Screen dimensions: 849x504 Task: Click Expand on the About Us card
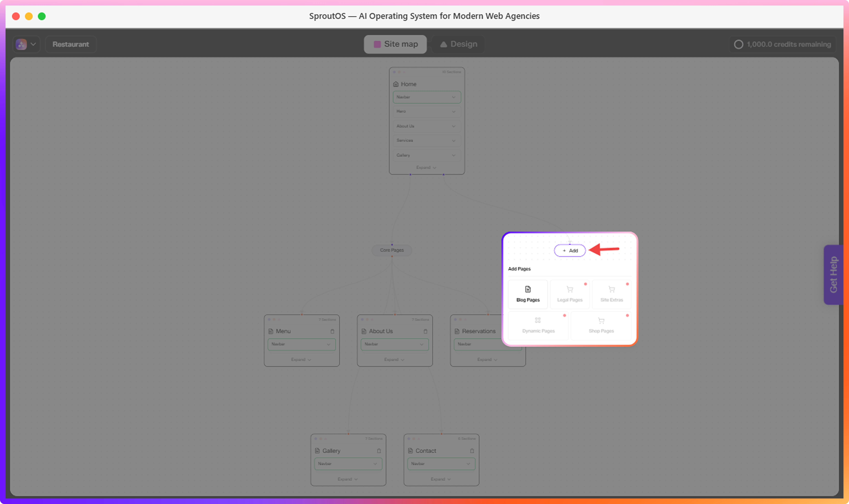point(394,360)
